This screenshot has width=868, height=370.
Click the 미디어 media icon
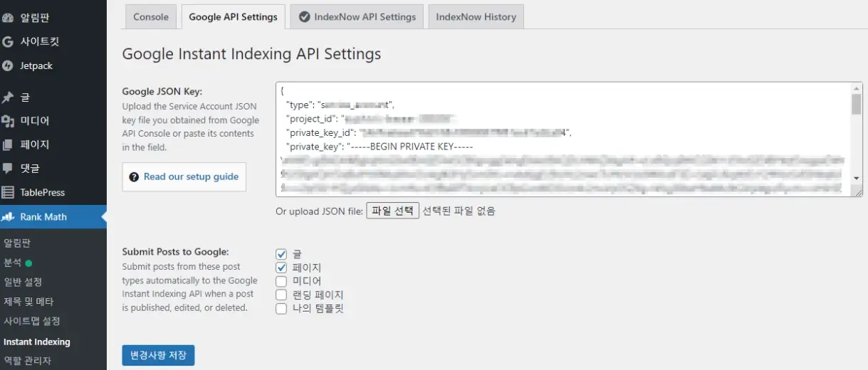tap(8, 121)
